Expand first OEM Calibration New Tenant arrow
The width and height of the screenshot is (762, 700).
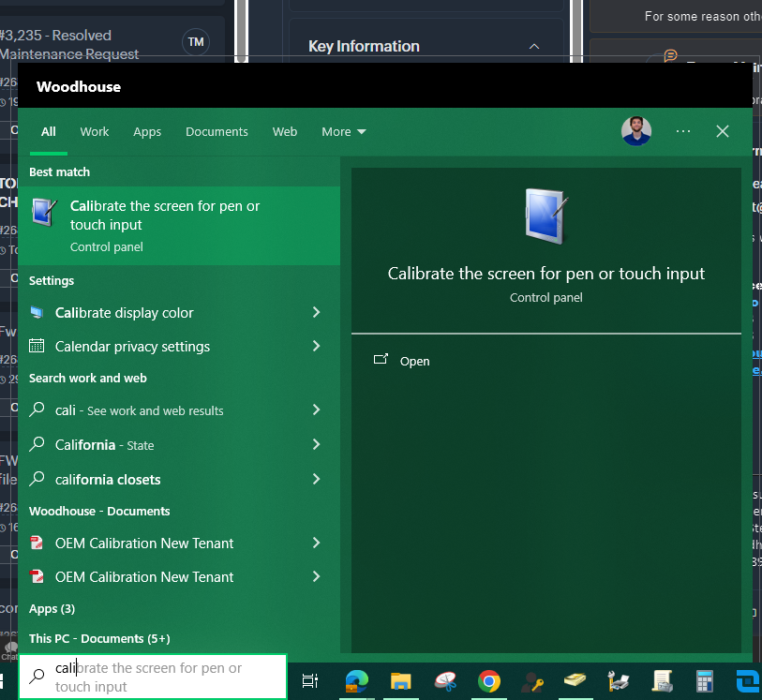(317, 543)
